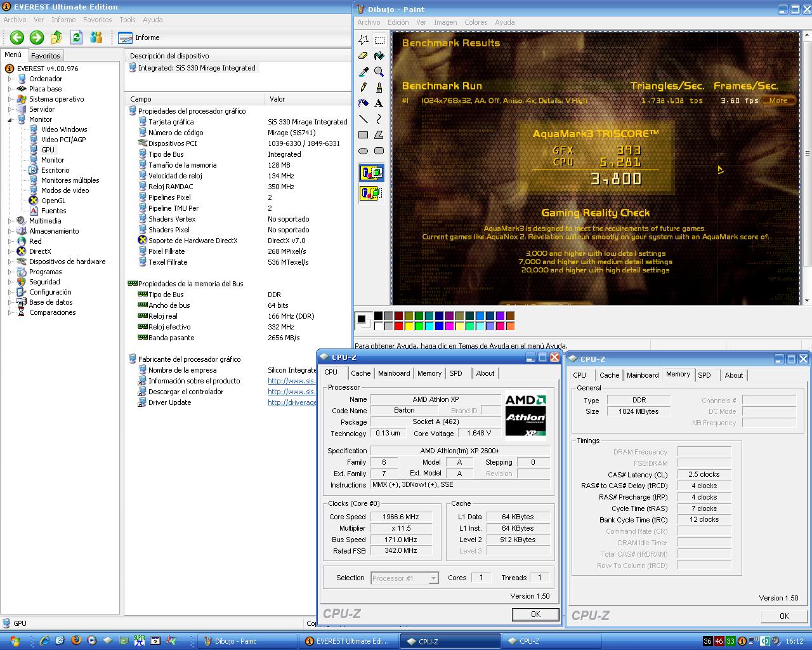
Task: Select the Free-Form Select tool in Paint
Action: click(363, 40)
